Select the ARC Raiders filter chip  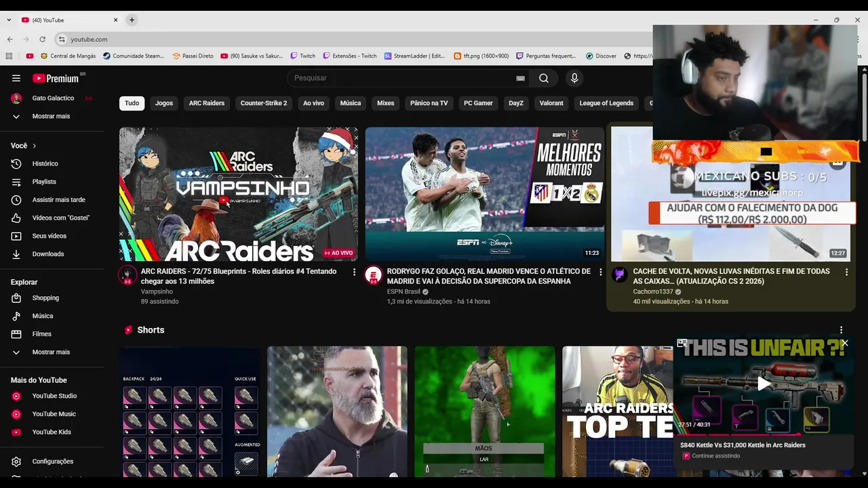207,103
